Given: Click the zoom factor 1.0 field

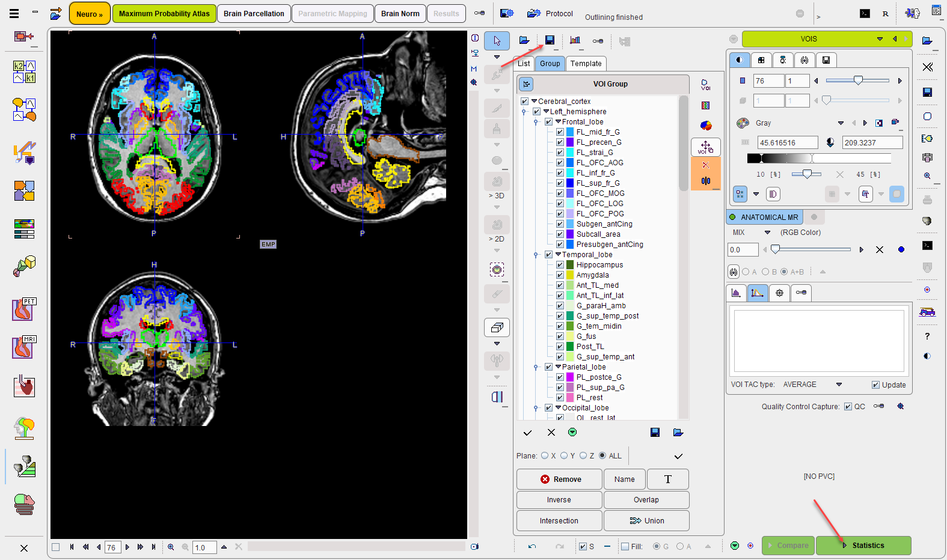Looking at the screenshot, I should coord(204,547).
